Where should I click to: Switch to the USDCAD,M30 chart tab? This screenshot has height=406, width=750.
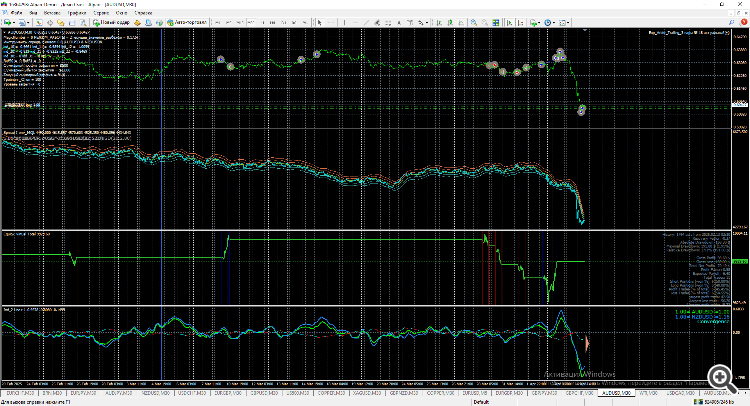[682, 393]
